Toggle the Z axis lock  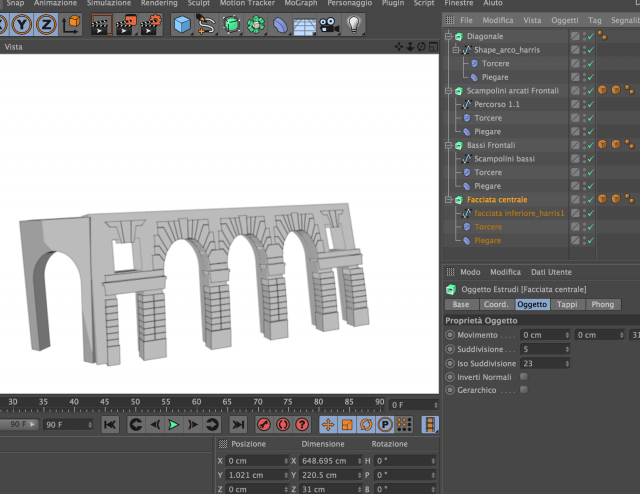click(x=46, y=24)
